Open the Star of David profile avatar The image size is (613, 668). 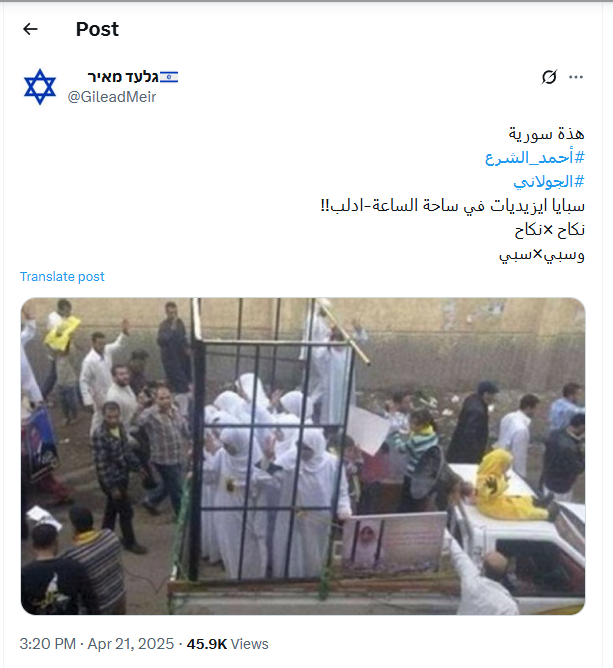pyautogui.click(x=40, y=87)
